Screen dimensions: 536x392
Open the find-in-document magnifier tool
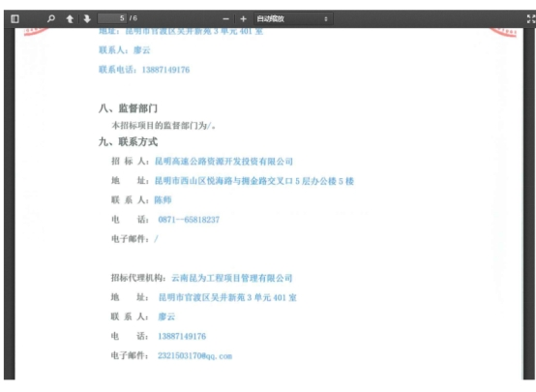(x=51, y=18)
